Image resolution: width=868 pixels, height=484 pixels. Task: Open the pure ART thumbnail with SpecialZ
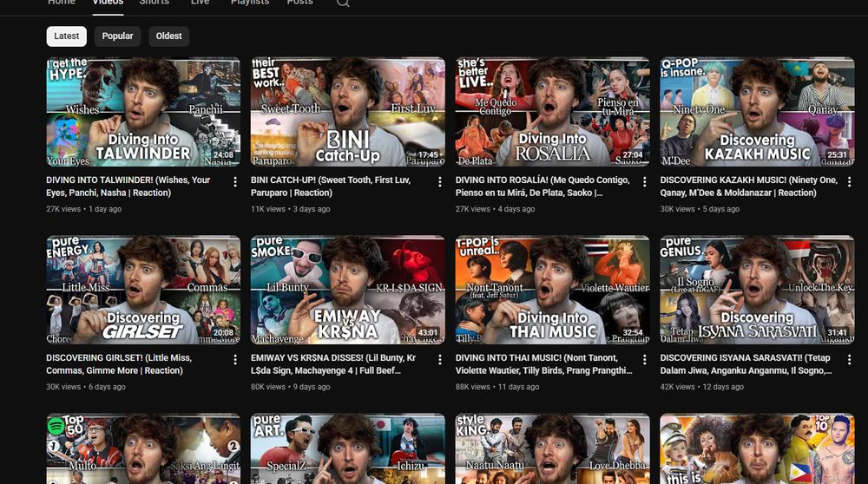[x=348, y=448]
